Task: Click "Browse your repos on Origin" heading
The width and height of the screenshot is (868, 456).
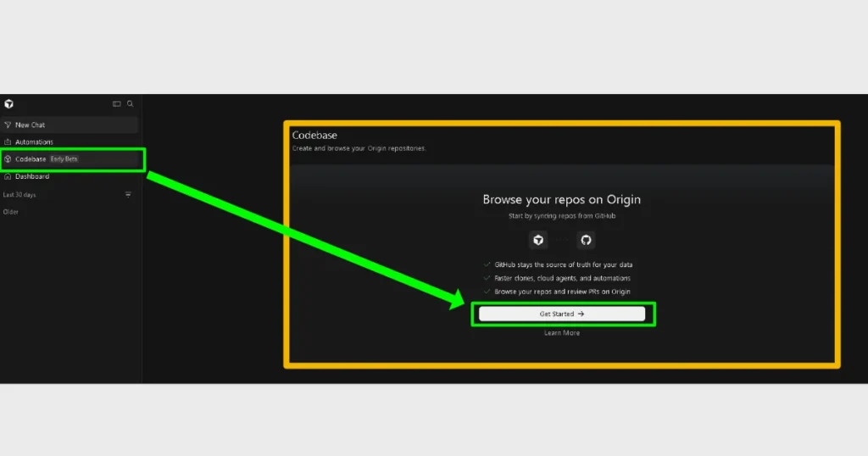Action: [x=562, y=199]
